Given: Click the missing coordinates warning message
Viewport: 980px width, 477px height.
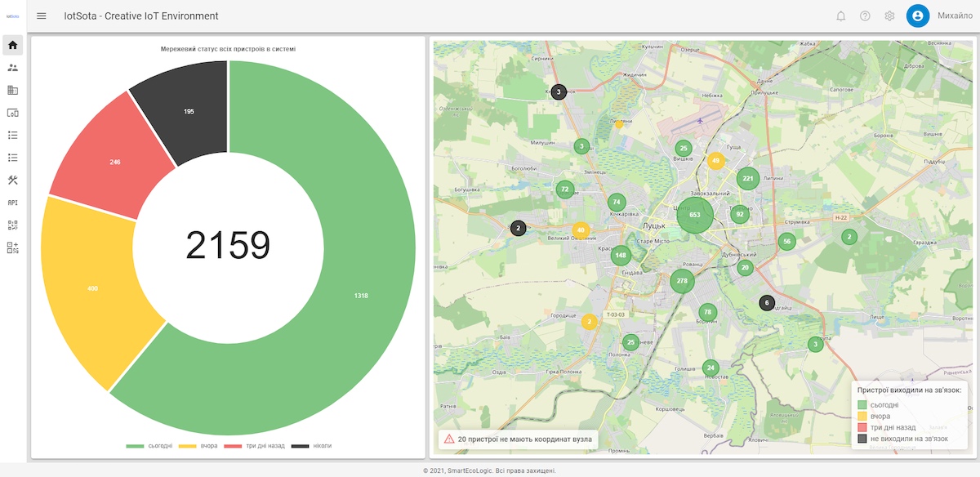Looking at the screenshot, I should 519,439.
